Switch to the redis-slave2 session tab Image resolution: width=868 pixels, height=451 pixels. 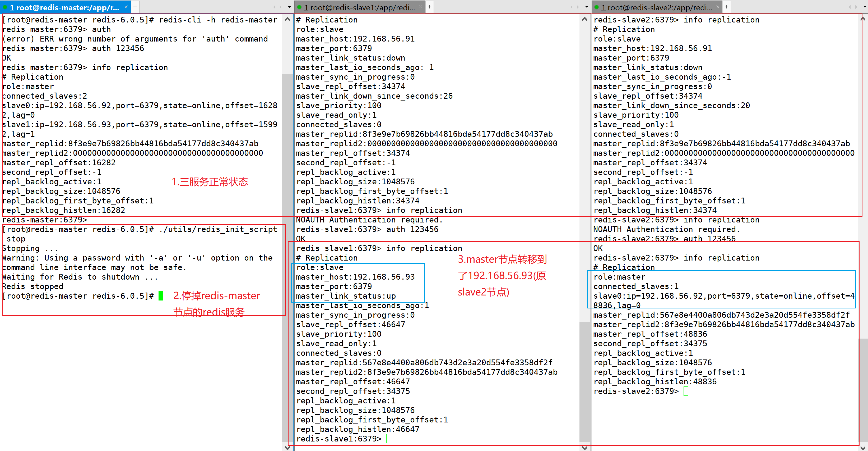[657, 7]
